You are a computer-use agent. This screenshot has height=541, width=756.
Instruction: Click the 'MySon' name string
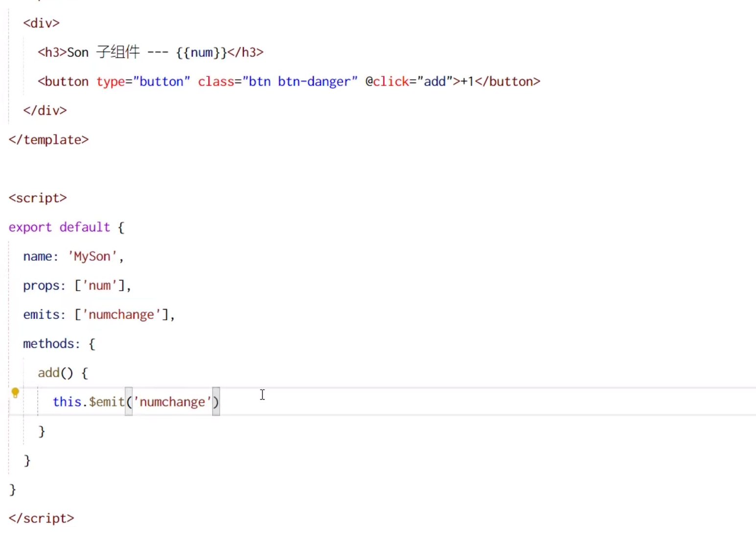[x=92, y=256]
